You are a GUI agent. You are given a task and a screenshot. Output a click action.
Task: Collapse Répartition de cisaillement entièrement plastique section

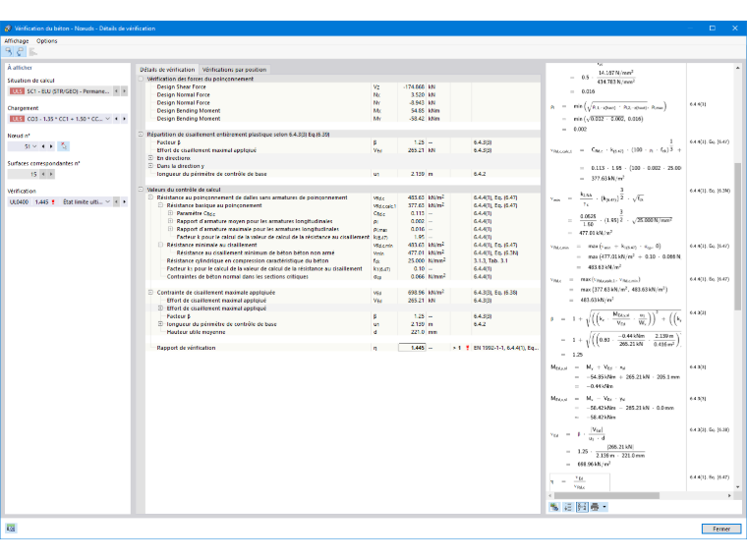pyautogui.click(x=141, y=135)
